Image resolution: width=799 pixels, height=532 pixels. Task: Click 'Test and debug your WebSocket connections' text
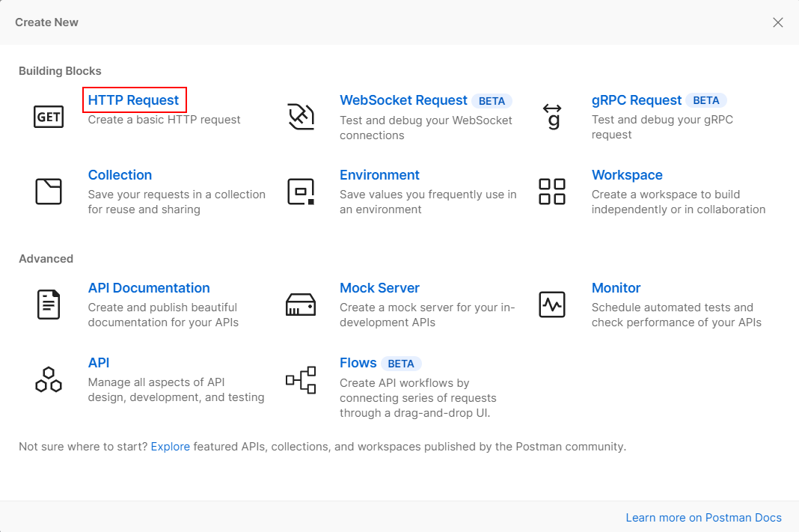tap(426, 127)
